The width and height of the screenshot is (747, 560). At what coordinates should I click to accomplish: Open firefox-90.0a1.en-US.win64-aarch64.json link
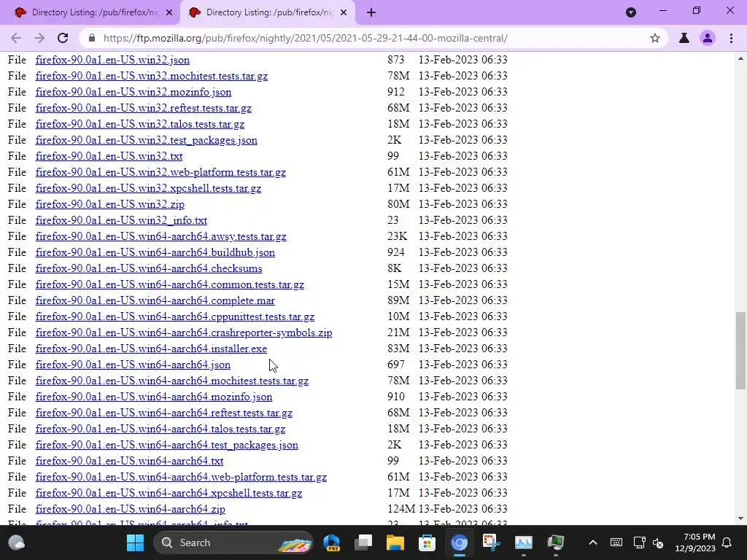(x=133, y=365)
